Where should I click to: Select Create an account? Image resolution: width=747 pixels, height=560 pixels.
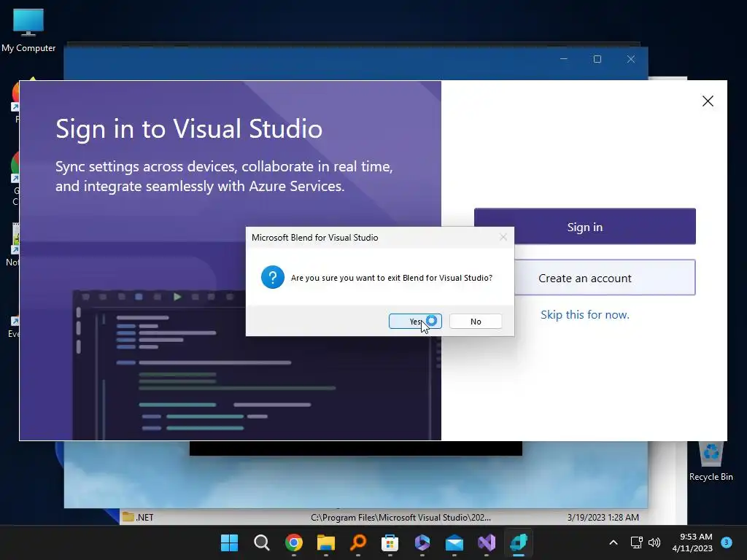[605, 278]
